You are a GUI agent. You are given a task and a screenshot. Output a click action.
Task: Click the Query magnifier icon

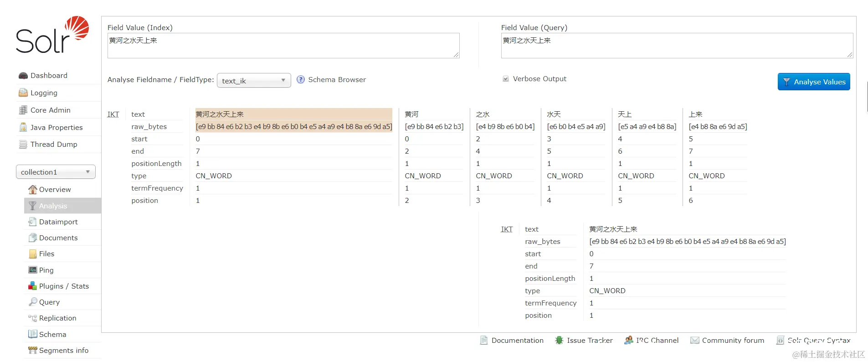click(x=32, y=302)
